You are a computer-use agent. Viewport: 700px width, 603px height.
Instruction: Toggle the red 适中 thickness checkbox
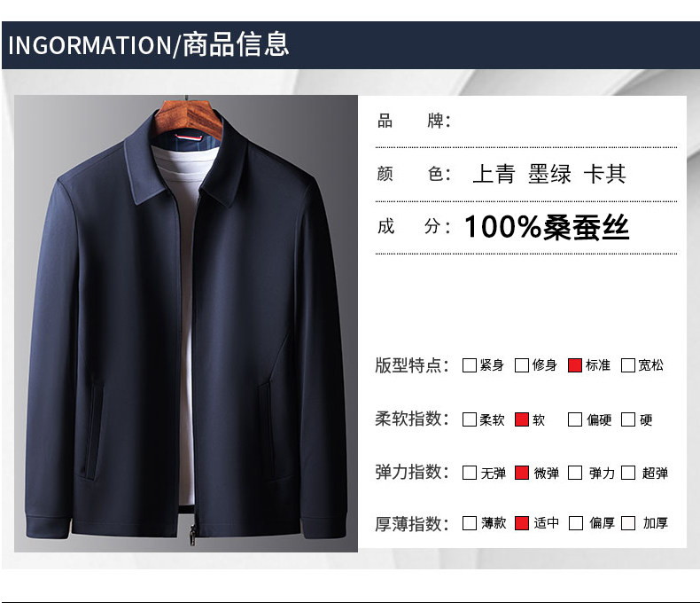(521, 523)
